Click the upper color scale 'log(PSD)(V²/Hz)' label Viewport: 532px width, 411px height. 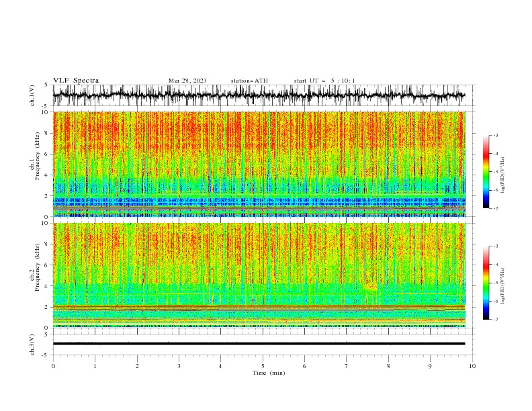(502, 175)
